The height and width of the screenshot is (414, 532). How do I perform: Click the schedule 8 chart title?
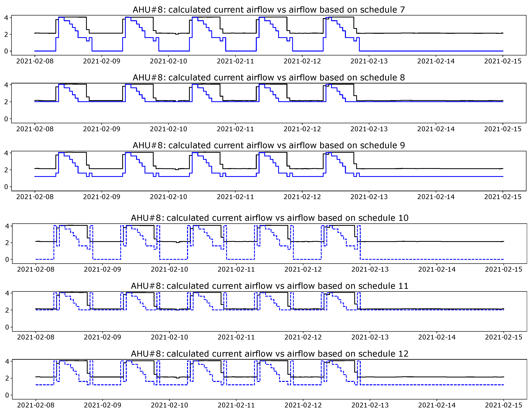point(269,78)
